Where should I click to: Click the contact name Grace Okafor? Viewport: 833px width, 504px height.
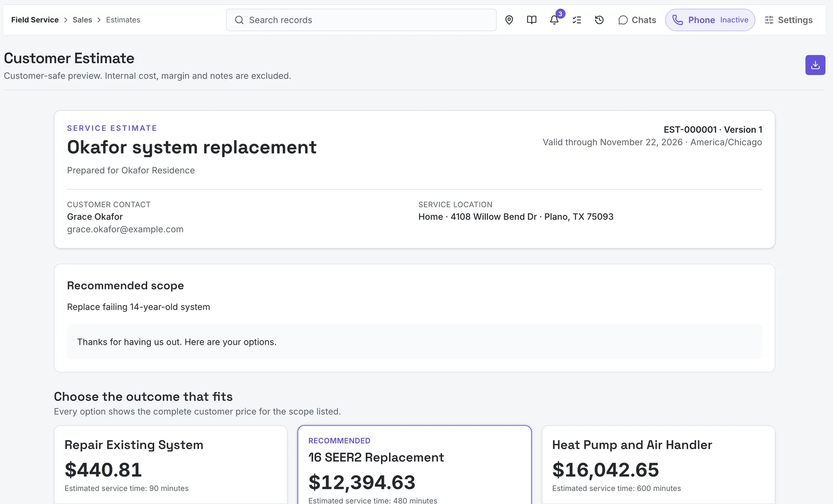click(x=95, y=217)
